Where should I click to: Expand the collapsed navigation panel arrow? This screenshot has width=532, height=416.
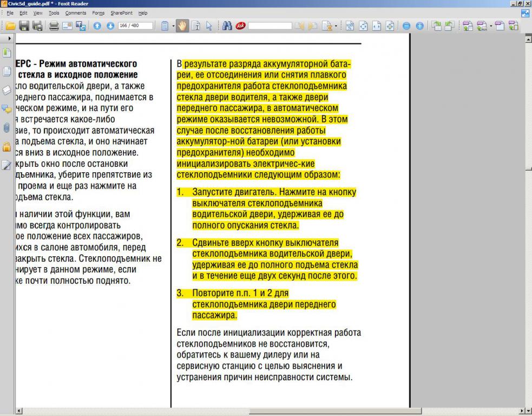click(x=9, y=39)
